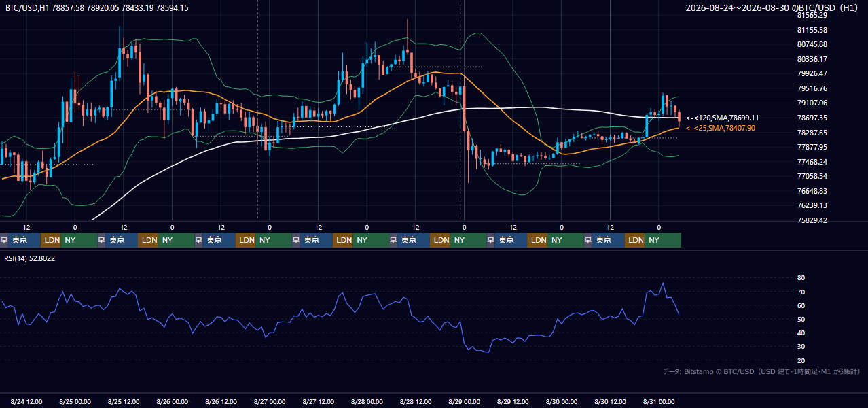Pick the 80336.17 price axis value
The height and width of the screenshot is (408, 868).
812,59
